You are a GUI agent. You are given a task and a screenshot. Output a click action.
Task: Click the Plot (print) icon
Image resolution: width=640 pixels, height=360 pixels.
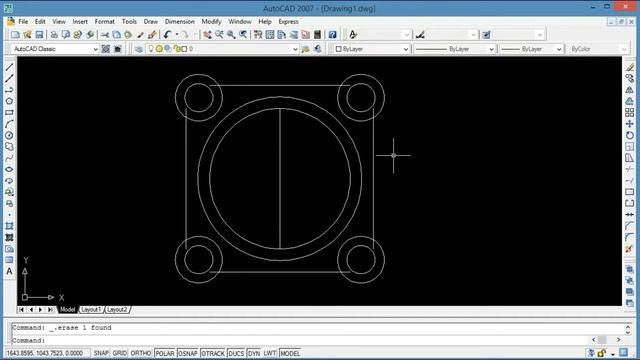[54, 35]
